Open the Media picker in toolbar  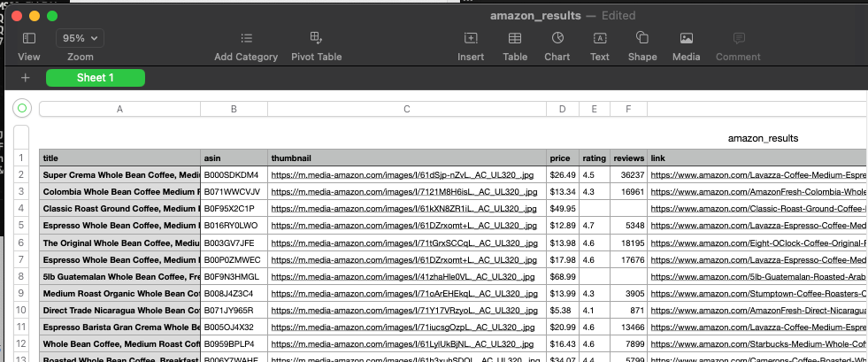pos(687,38)
